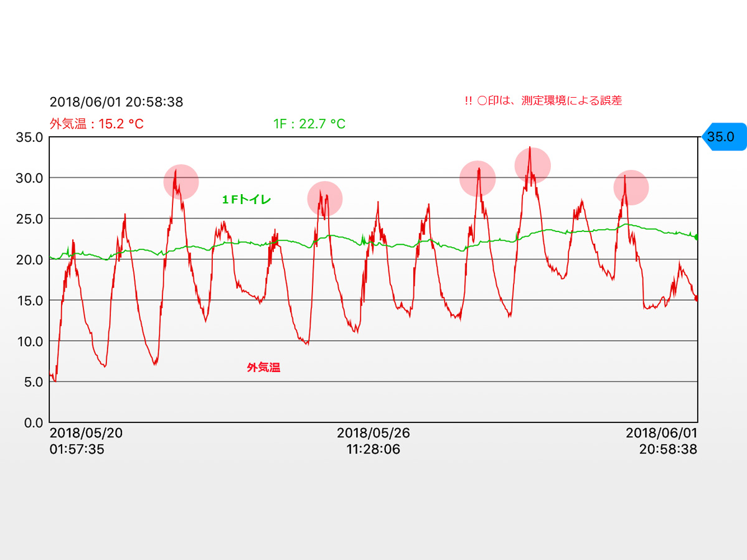Click the lowest pink error circle
The height and width of the screenshot is (560, 747).
click(325, 198)
